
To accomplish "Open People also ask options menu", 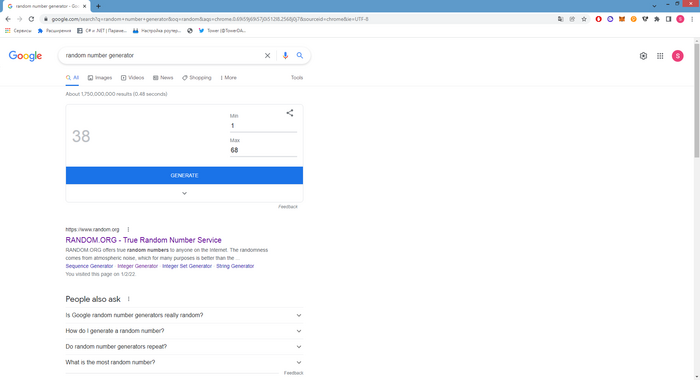I will point(129,299).
